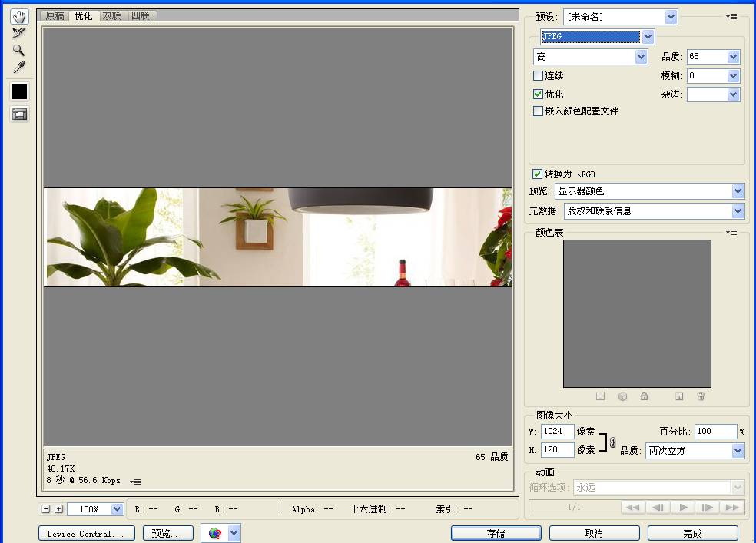Click the lock color icon below the color table
756x543 pixels.
pos(645,396)
